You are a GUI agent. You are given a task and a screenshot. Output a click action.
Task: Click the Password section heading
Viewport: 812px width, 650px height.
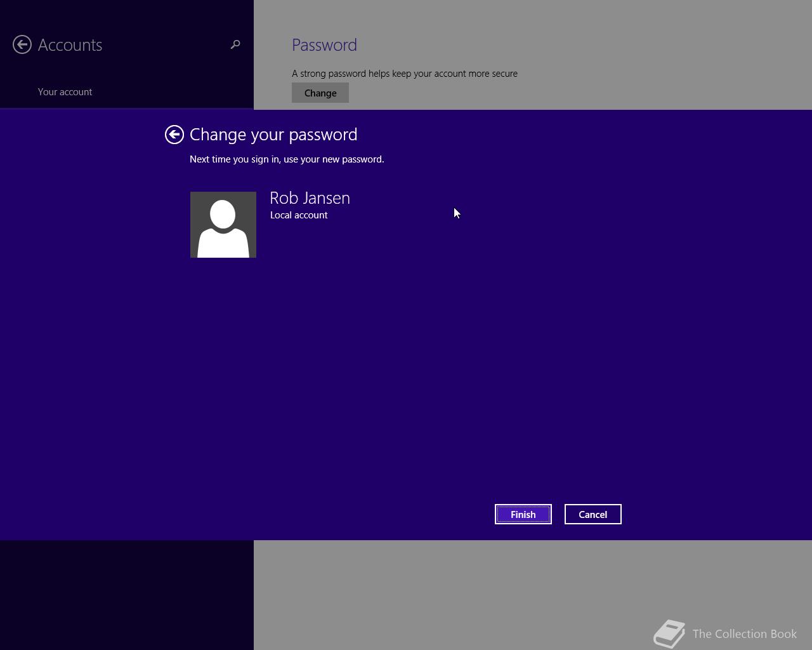click(324, 45)
